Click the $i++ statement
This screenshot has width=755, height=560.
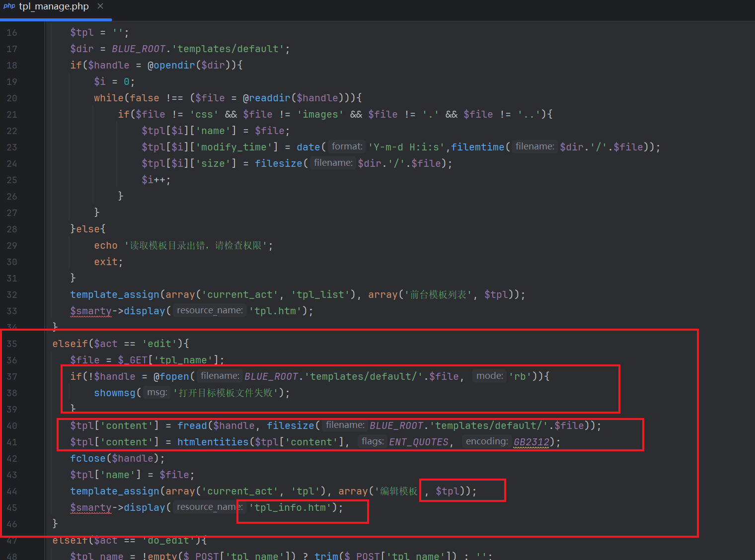point(156,180)
